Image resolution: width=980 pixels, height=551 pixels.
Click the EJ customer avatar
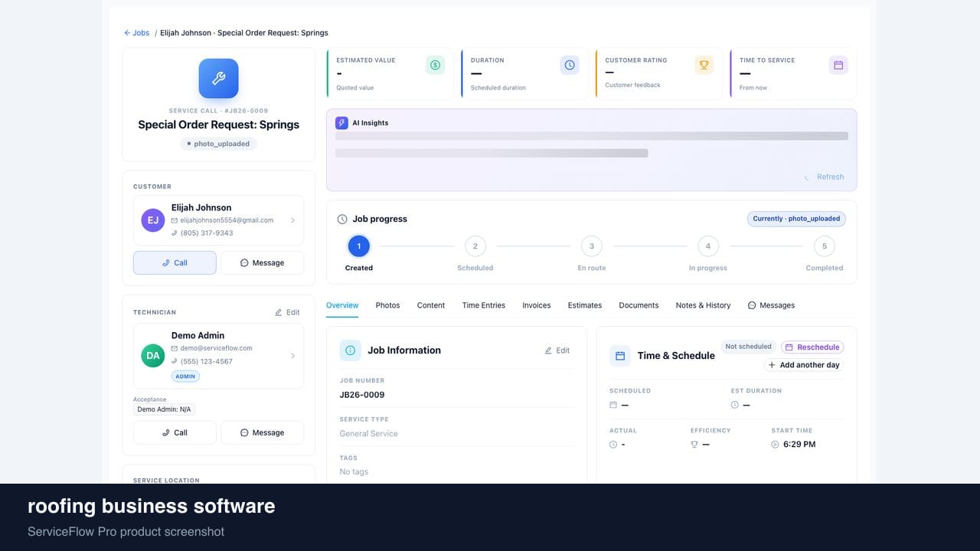pos(153,220)
